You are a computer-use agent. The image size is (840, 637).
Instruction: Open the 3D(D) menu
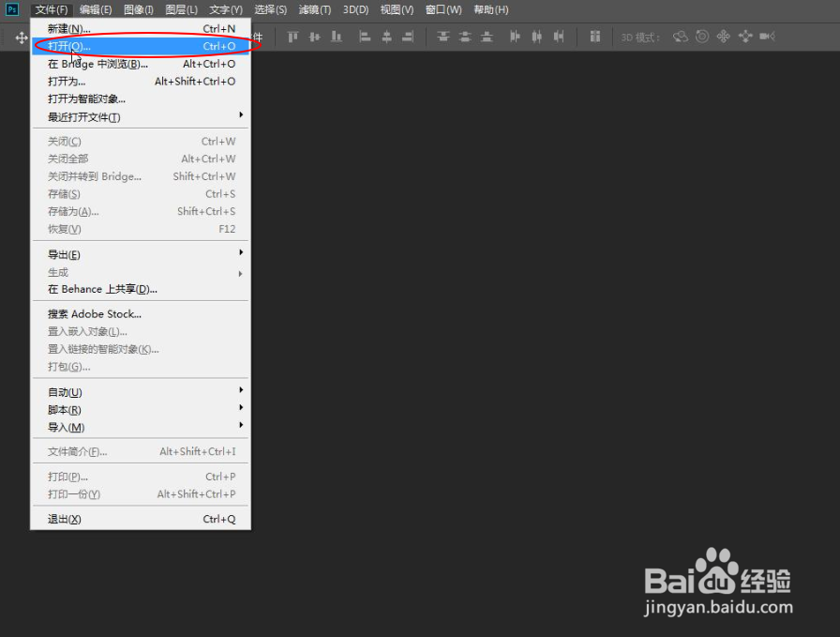click(x=355, y=9)
